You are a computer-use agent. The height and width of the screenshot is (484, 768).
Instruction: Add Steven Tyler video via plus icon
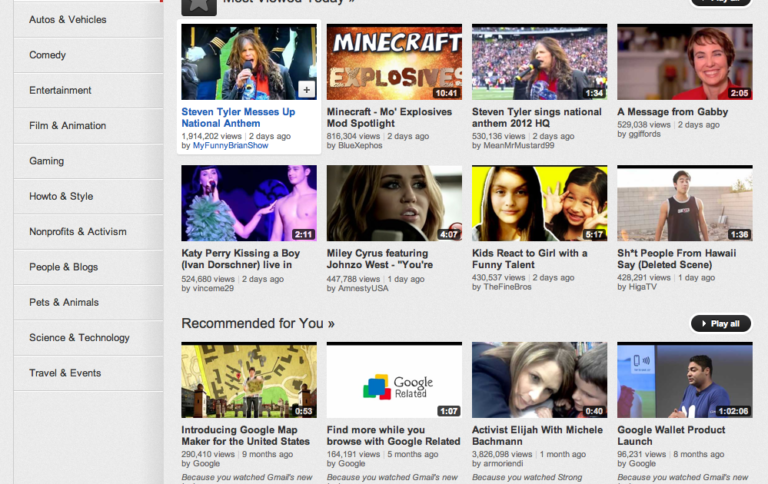(x=307, y=90)
